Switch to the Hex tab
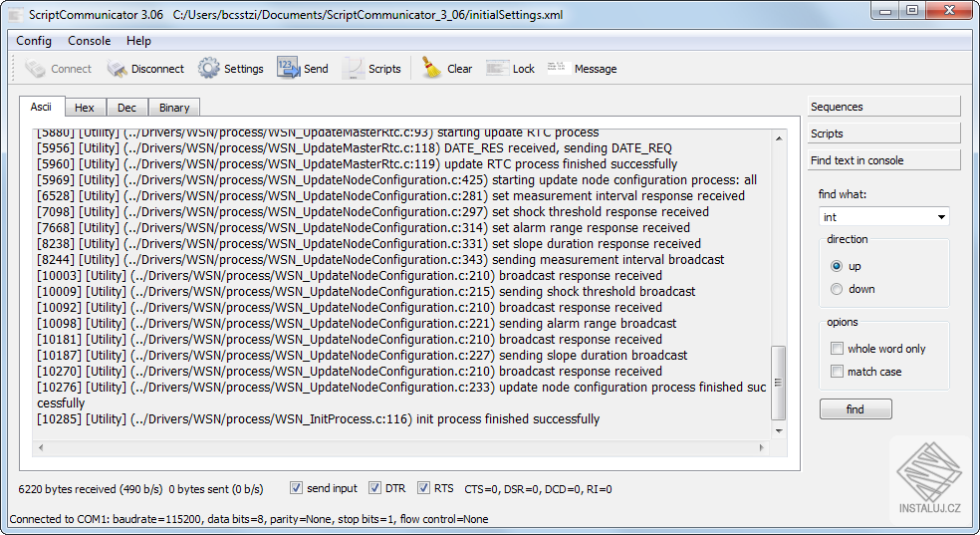The image size is (980, 535). (85, 108)
